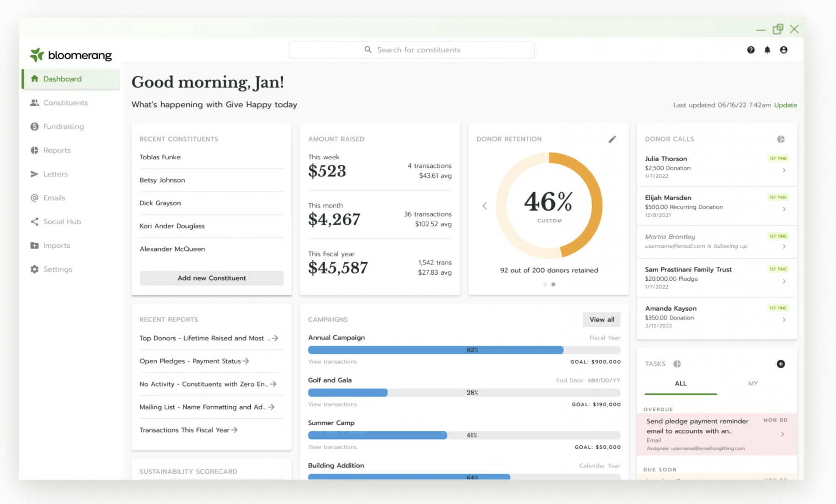The width and height of the screenshot is (836, 504).
Task: Open Settings with the gear icon
Action: [x=34, y=269]
